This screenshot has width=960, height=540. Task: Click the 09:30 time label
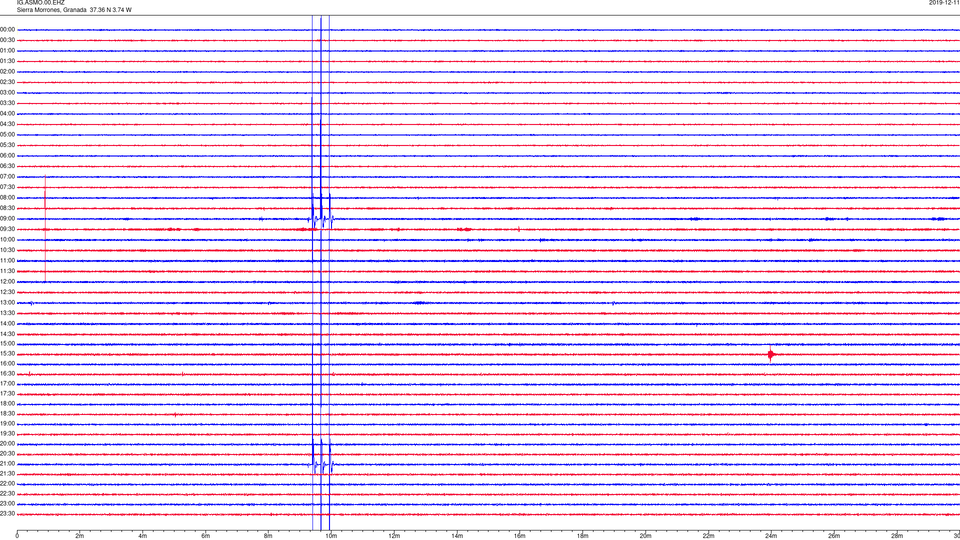(x=7, y=229)
